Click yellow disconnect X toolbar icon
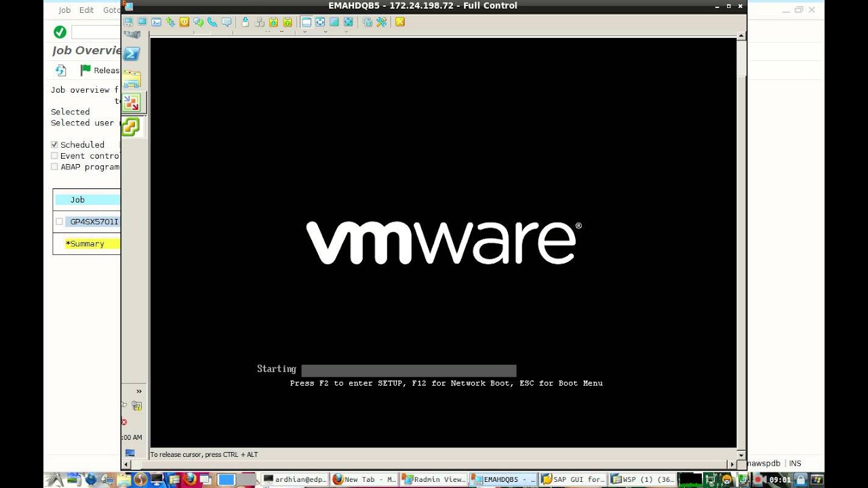 pos(400,22)
